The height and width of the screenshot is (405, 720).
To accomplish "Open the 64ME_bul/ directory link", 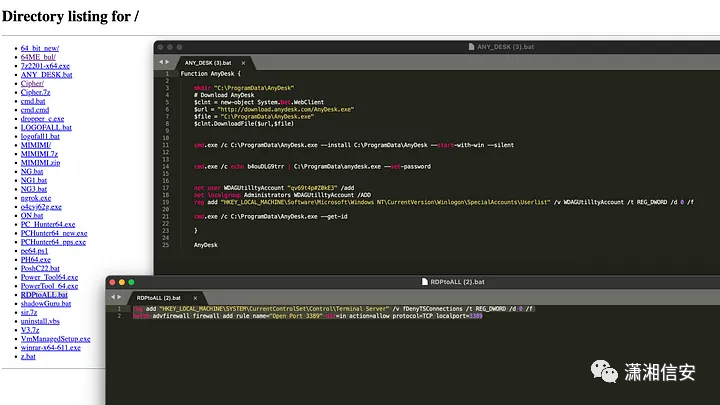I will (x=38, y=57).
